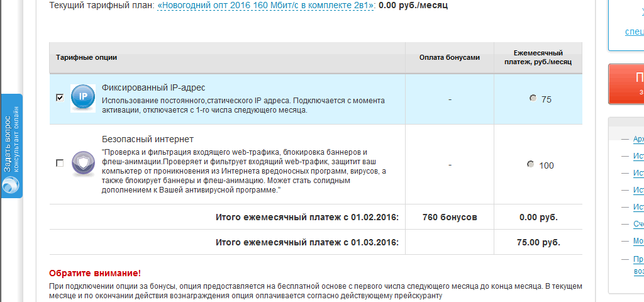
Task: Click the 760 бонусов total cell
Action: click(x=450, y=217)
